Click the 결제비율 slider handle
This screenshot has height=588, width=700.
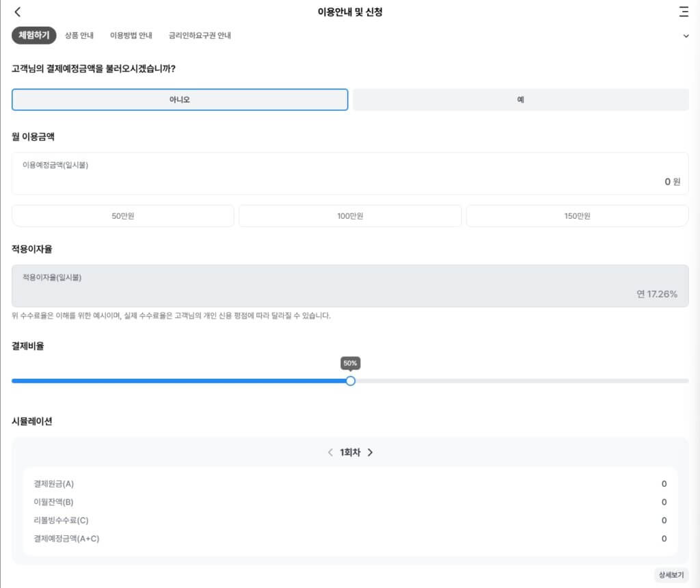pos(351,381)
